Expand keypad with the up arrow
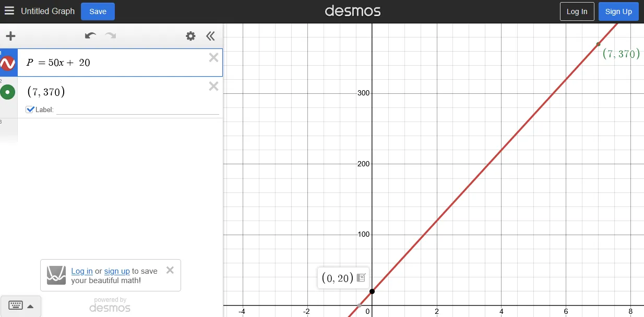Viewport: 644px width, 317px height. pos(30,307)
